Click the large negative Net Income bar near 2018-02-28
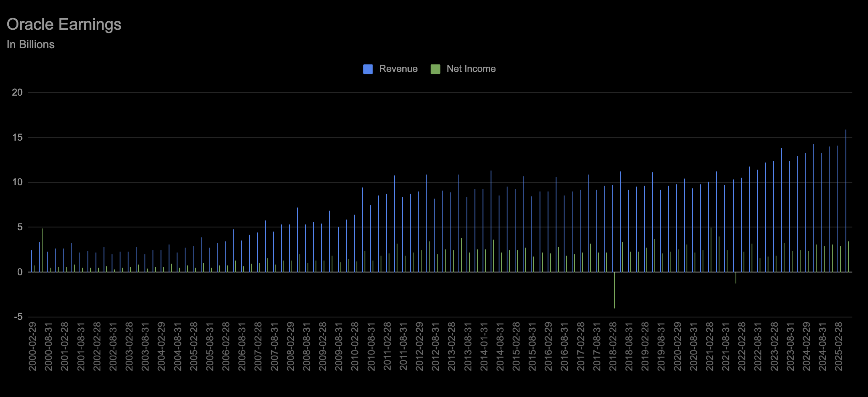 click(x=615, y=290)
